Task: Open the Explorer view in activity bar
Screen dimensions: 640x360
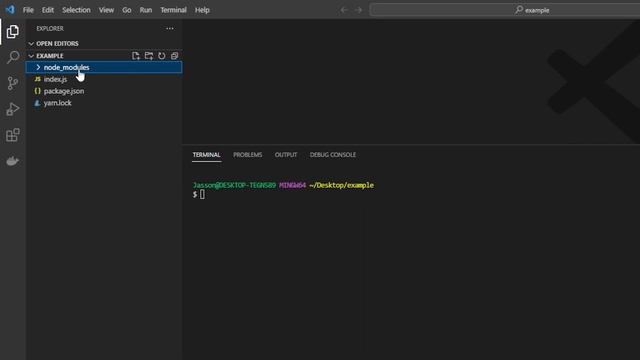Action: coord(12,31)
